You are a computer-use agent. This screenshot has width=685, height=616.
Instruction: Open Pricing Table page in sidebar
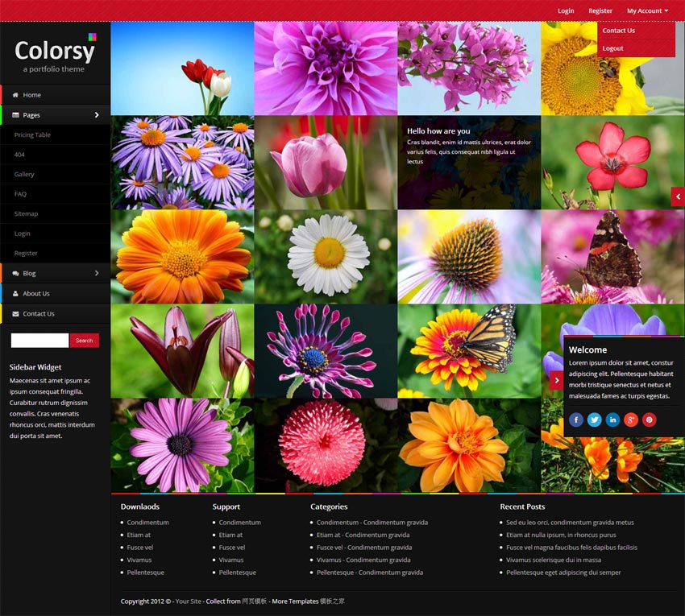click(x=32, y=135)
